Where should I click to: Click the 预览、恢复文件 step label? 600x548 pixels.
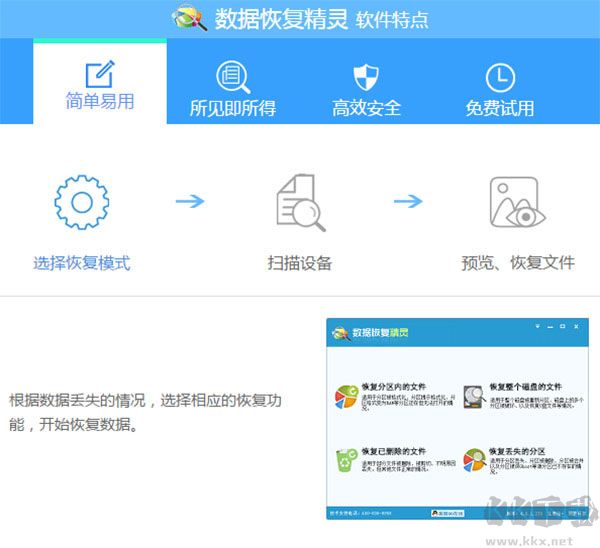click(518, 263)
